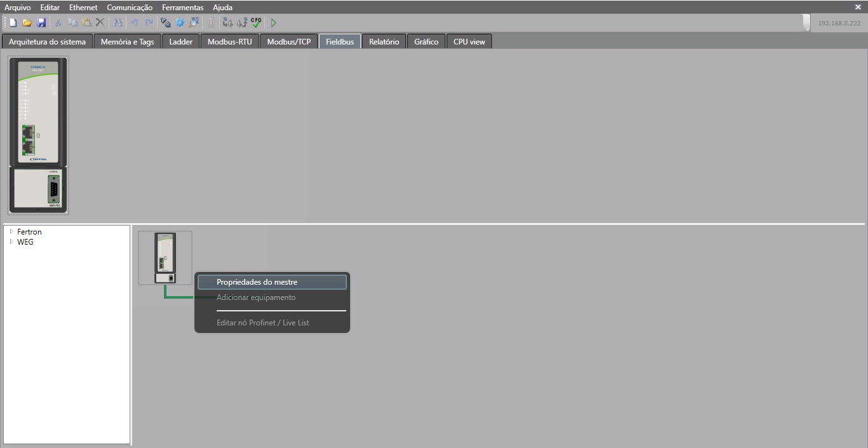The width and height of the screenshot is (868, 448).
Task: Switch to the Modbus/TCP tab
Action: [288, 42]
